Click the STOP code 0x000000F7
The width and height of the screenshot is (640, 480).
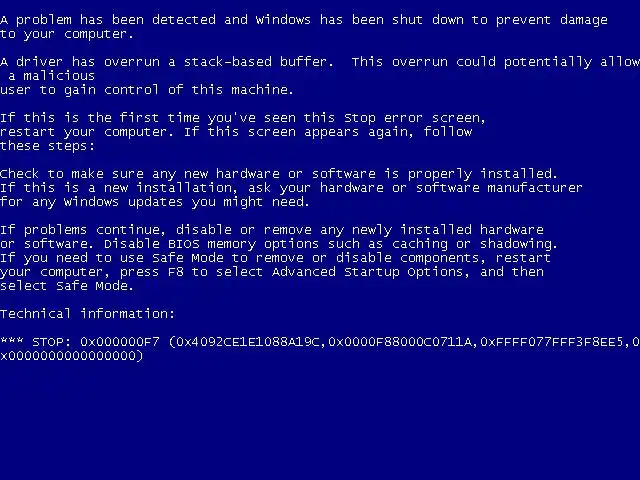(120, 342)
